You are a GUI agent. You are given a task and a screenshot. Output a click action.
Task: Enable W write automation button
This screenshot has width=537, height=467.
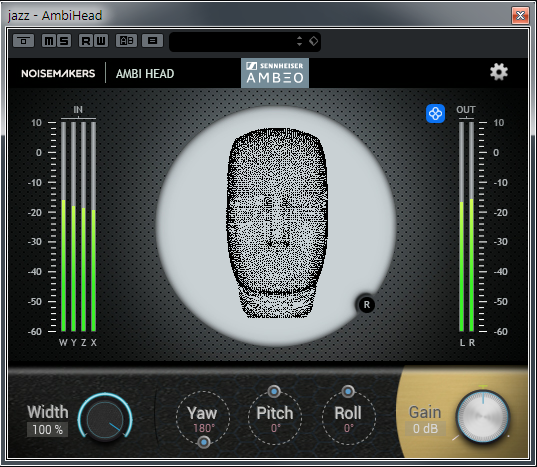101,41
